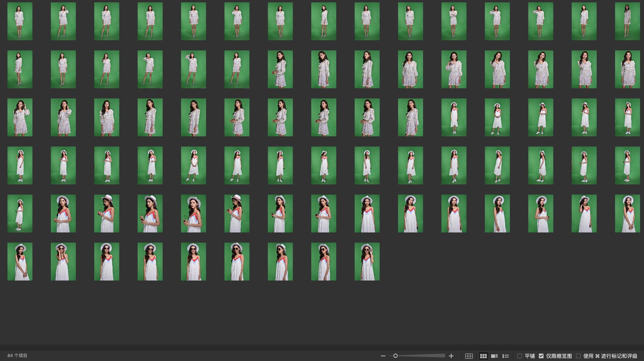Select the final sunglasses photo in the grid

[367, 261]
